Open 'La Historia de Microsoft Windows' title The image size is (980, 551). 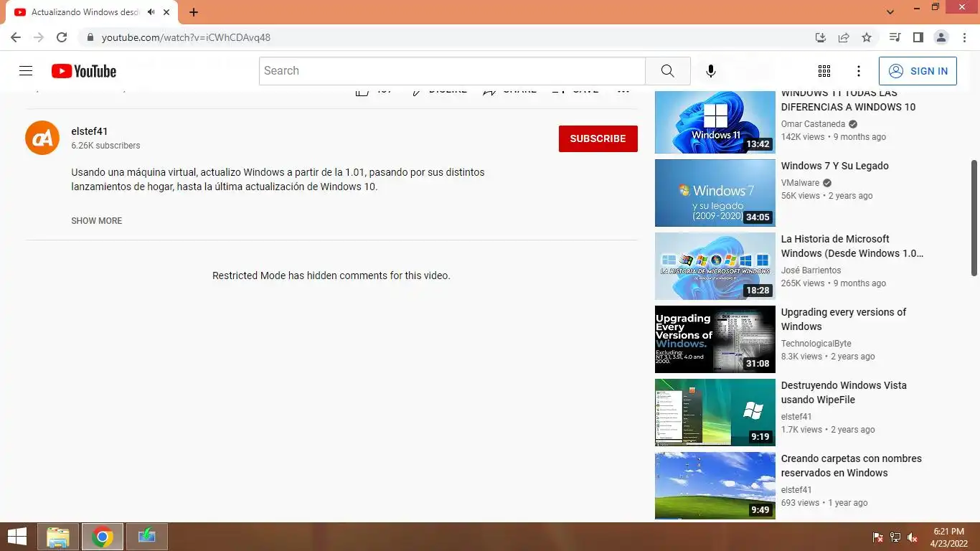pyautogui.click(x=852, y=246)
